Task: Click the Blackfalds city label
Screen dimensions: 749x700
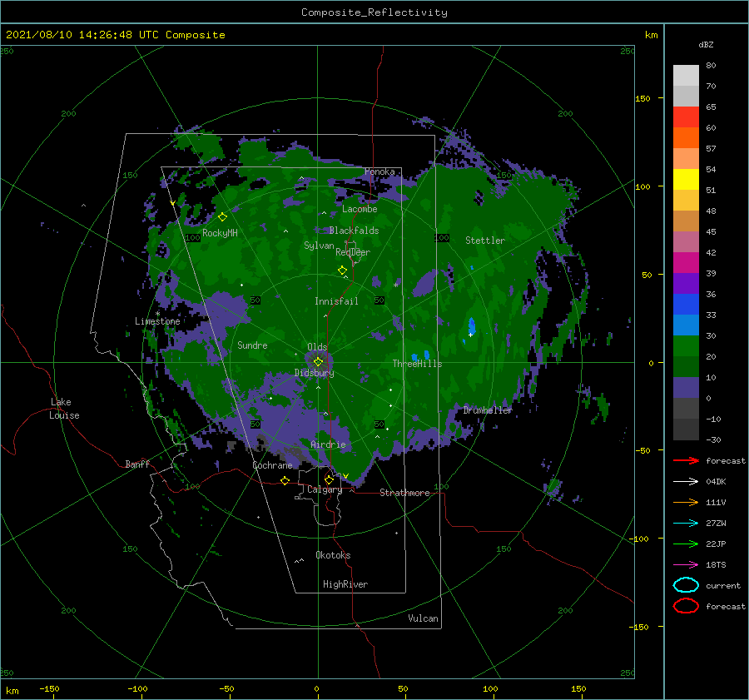Action: (354, 231)
